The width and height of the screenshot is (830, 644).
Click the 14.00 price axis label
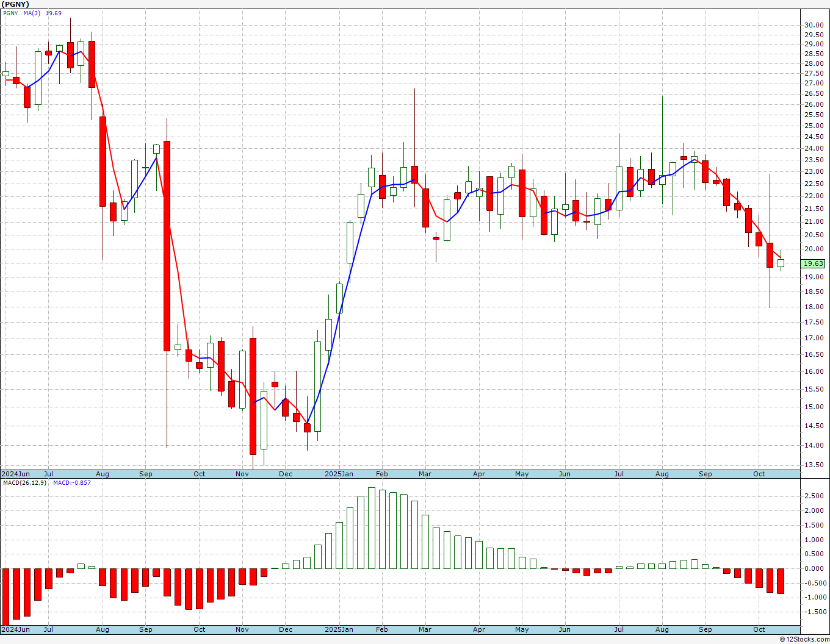(814, 445)
